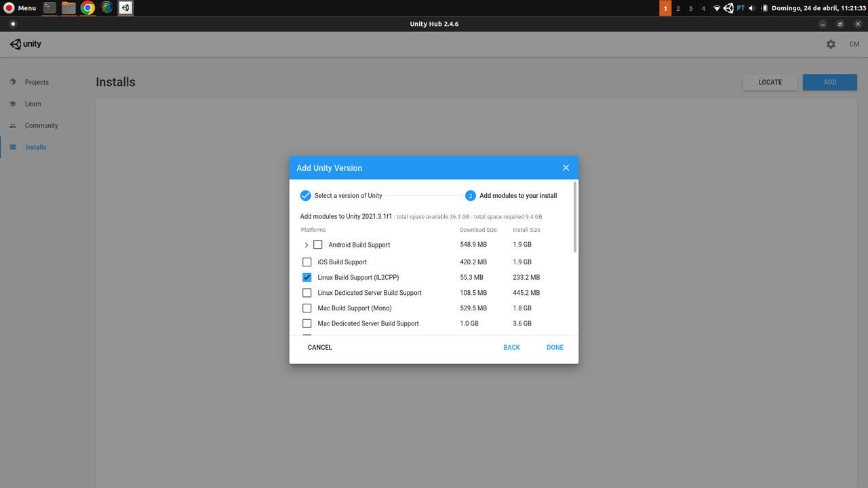Viewport: 868px width, 488px height.
Task: Open the volume speaker tray icon
Action: [752, 8]
